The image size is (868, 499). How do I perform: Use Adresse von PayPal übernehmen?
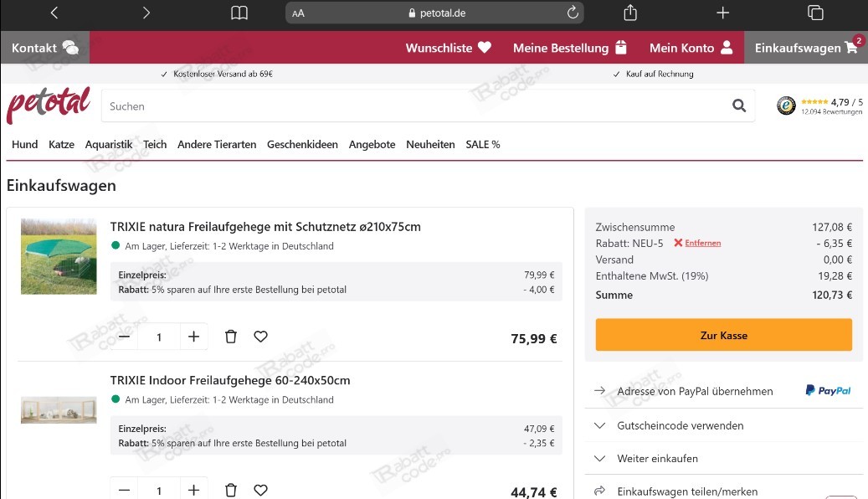point(695,391)
